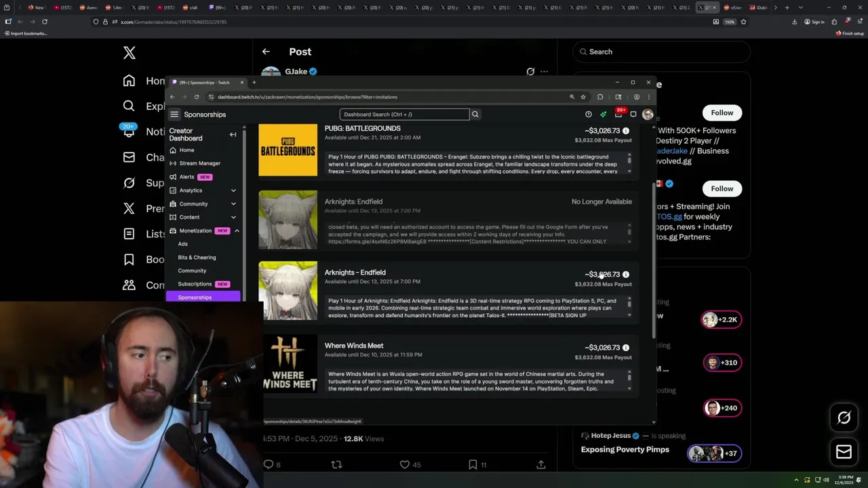Click the X Search box

pos(661,52)
